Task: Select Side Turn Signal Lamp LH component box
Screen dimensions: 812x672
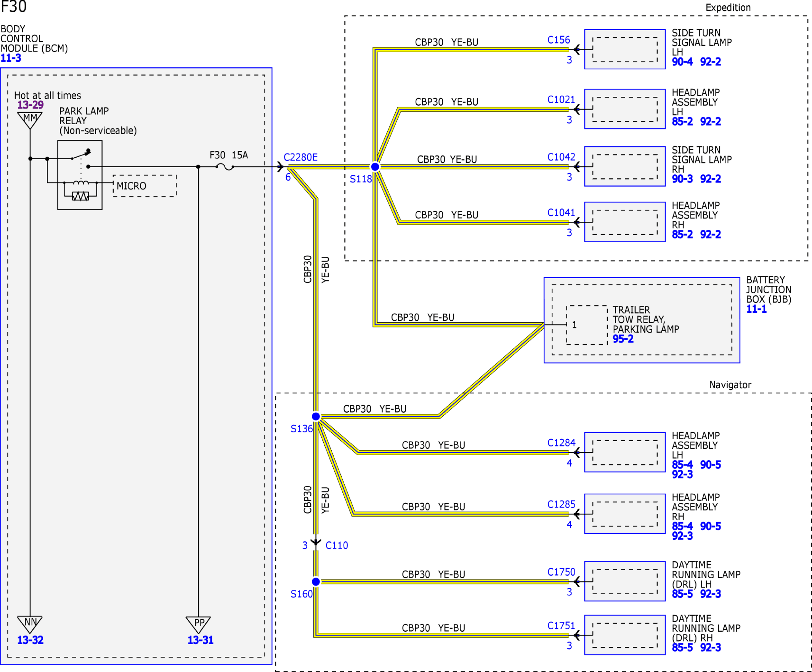Action: coord(625,50)
